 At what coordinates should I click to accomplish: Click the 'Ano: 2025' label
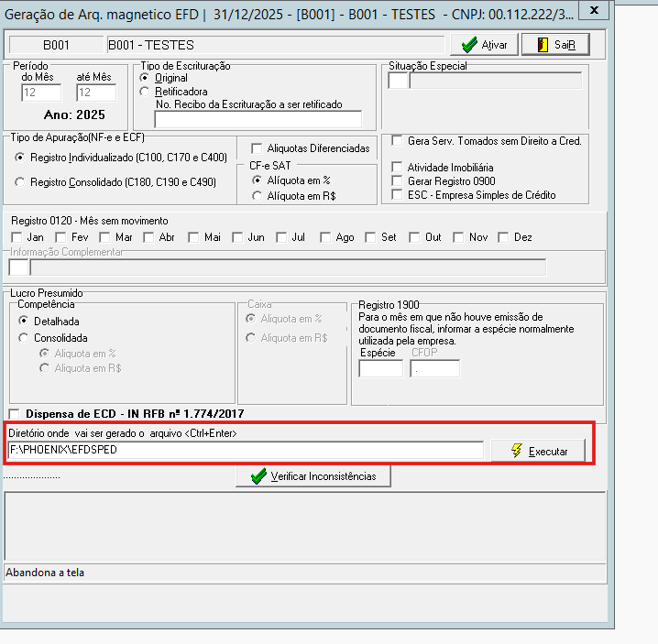coord(74,115)
